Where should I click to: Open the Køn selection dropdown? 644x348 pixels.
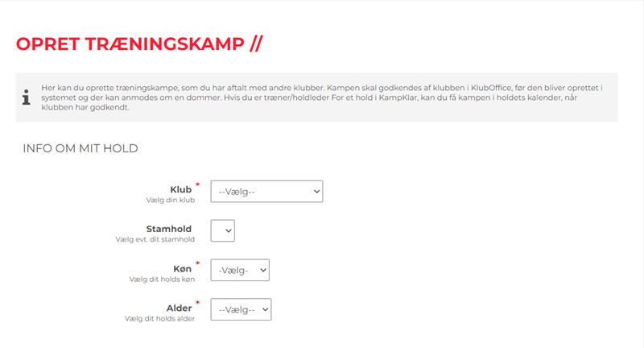240,270
